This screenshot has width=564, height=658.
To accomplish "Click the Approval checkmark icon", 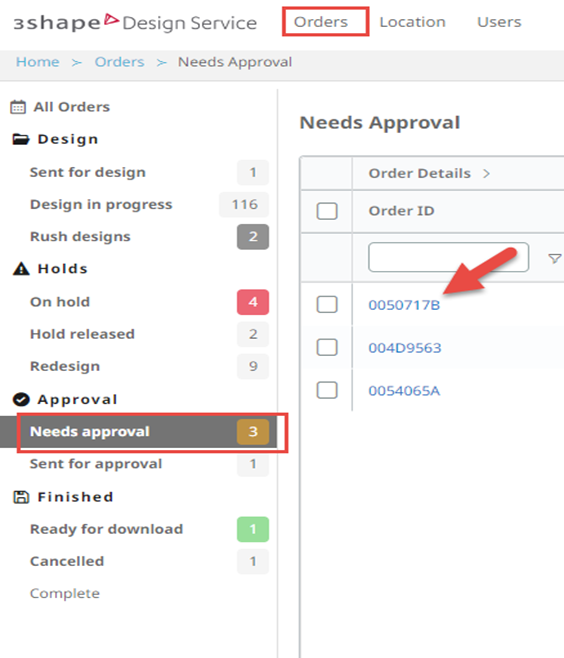I will click(21, 400).
